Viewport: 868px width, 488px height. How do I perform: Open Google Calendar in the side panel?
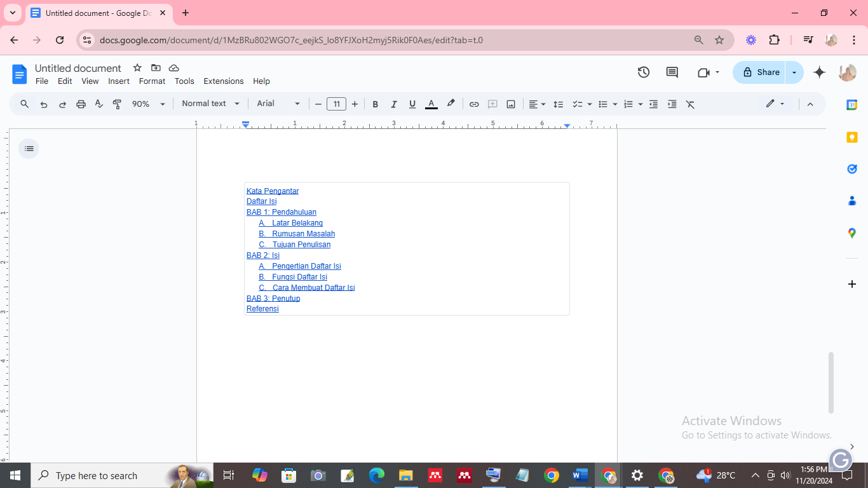pyautogui.click(x=852, y=105)
